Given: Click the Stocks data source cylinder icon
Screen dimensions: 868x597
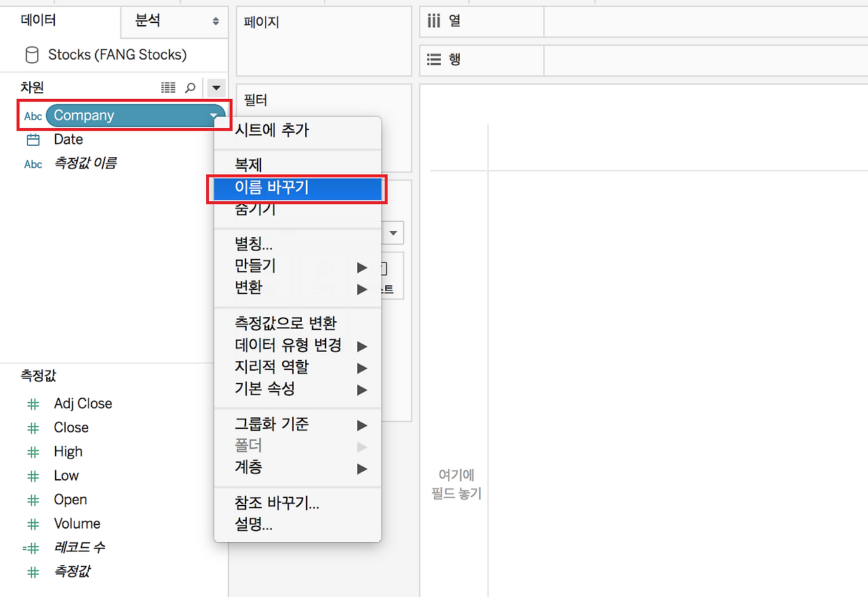Looking at the screenshot, I should 31,55.
